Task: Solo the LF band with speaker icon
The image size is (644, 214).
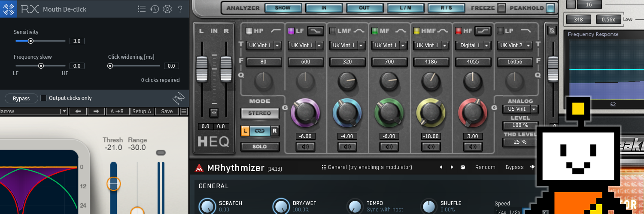Action: coord(305,147)
